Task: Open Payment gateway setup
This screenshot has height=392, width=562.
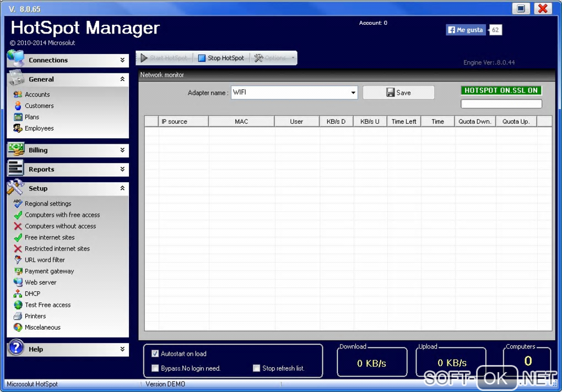Action: click(49, 271)
